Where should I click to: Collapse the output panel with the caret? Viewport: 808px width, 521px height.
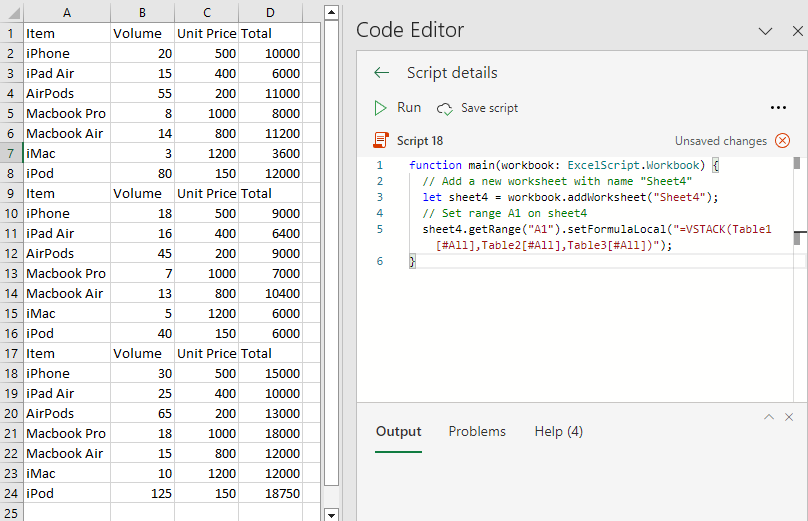coord(769,417)
